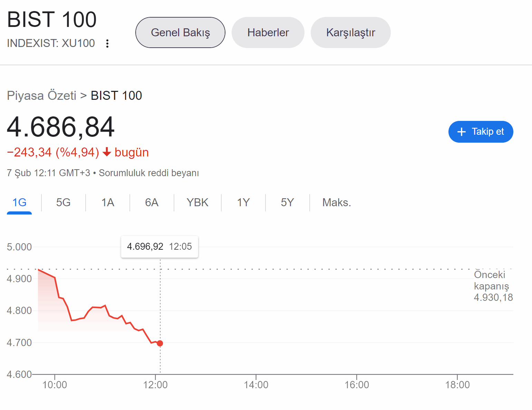Screen dimensions: 532x410
Task: Click the 4.696,92 12:05 chart tooltip
Action: point(159,247)
